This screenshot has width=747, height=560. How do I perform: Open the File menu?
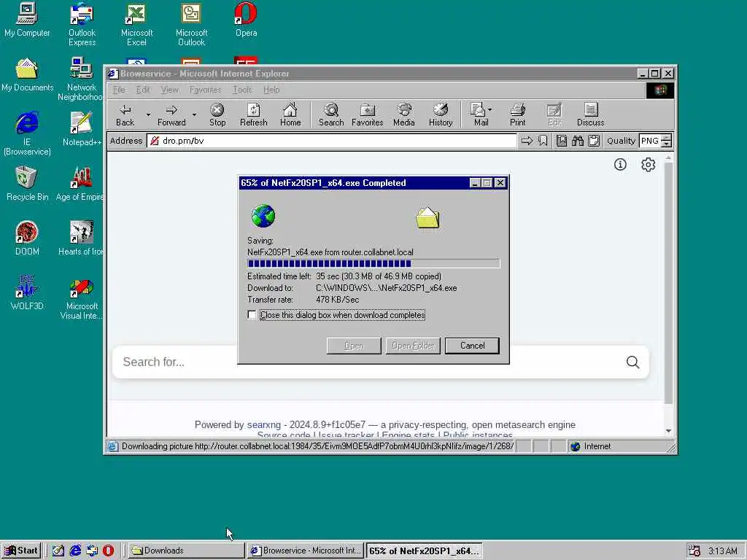click(x=119, y=90)
